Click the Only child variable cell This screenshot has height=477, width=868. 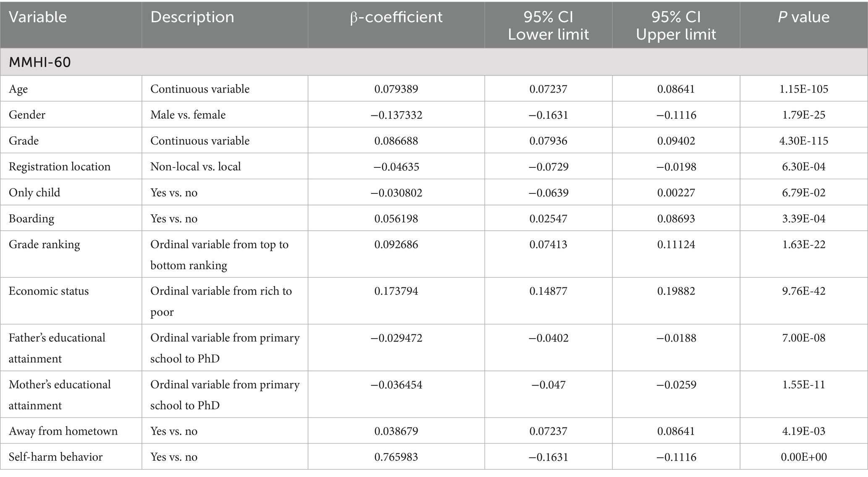coord(34,193)
